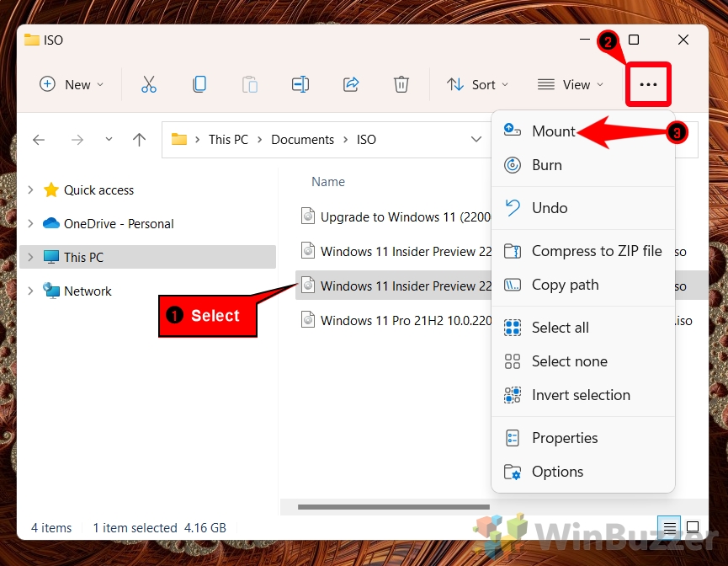Open the Sort dropdown
This screenshot has width=728, height=566.
478,84
